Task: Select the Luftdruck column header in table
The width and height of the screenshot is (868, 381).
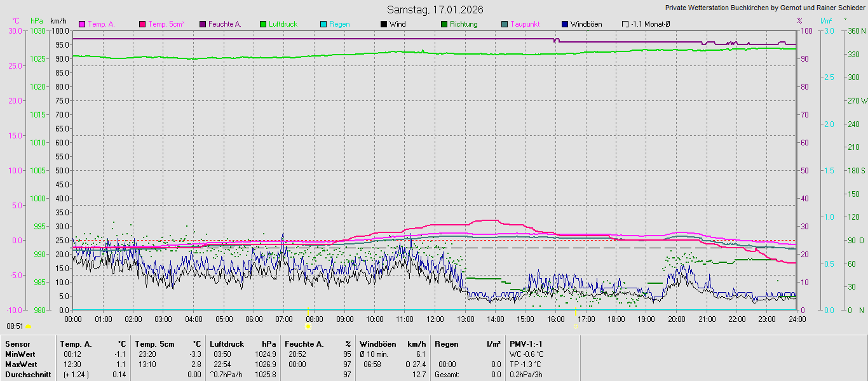Action: tap(226, 344)
